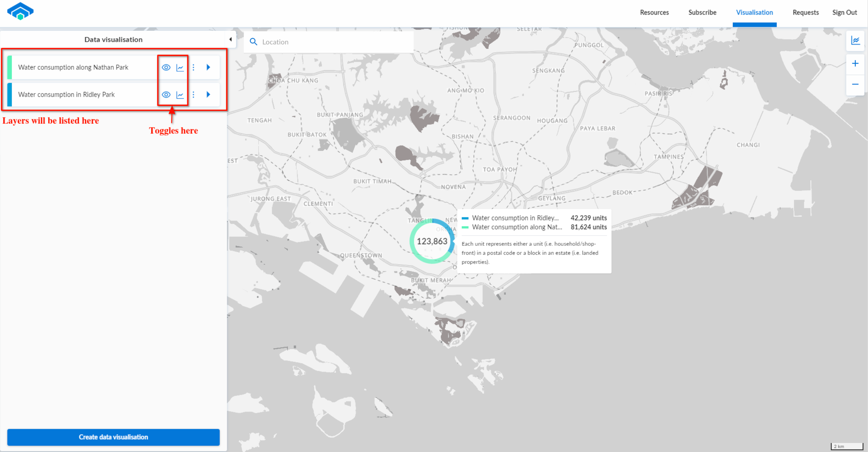This screenshot has width=868, height=452.
Task: Click the green color bar of Nathan Park layer
Action: click(x=10, y=67)
